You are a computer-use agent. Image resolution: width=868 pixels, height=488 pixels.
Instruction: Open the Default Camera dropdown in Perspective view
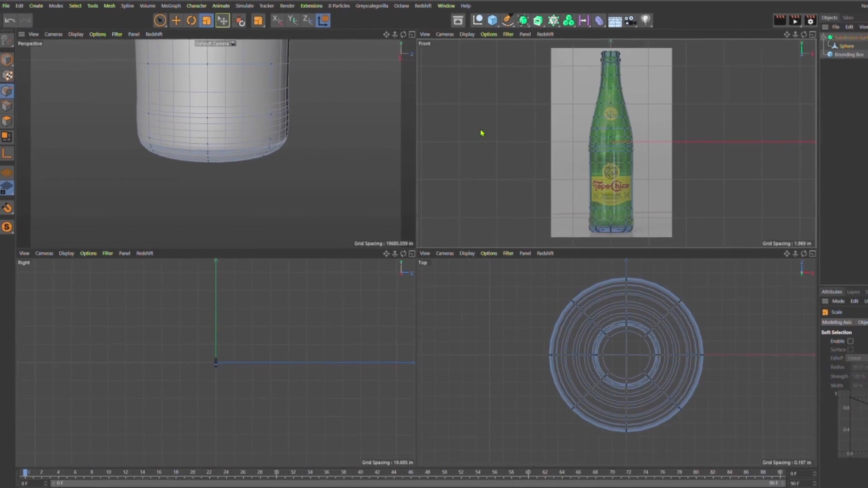[215, 43]
